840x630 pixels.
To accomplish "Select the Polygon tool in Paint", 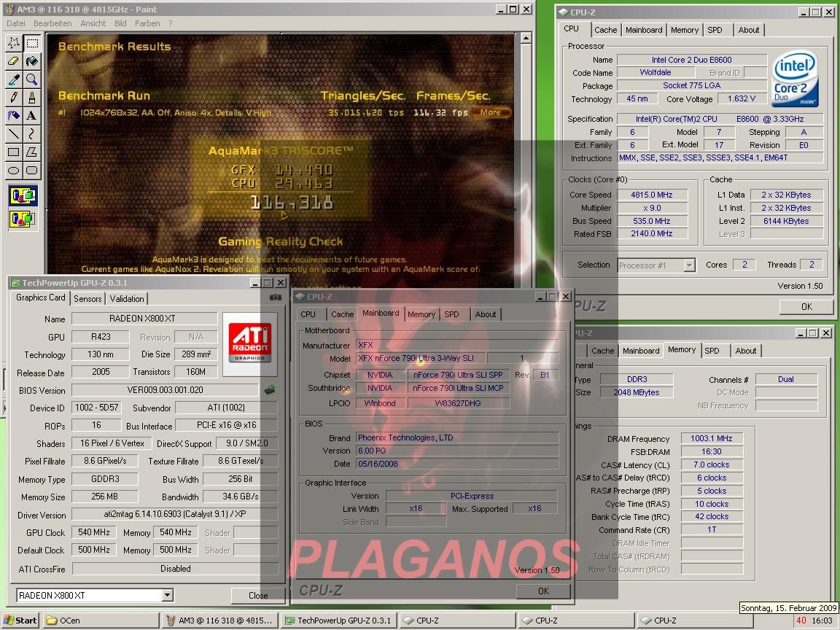I will (32, 152).
